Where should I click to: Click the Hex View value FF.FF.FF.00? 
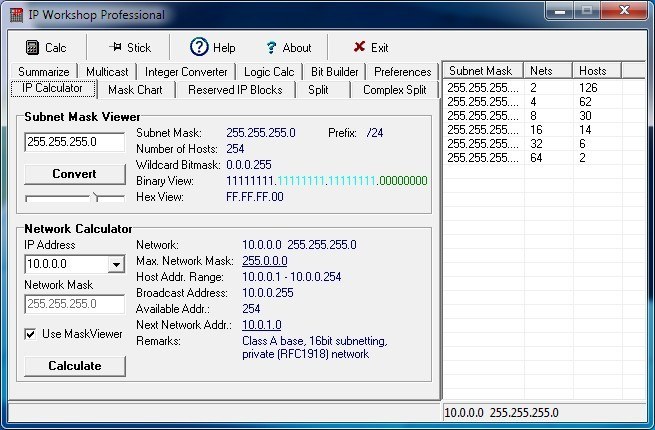click(255, 197)
